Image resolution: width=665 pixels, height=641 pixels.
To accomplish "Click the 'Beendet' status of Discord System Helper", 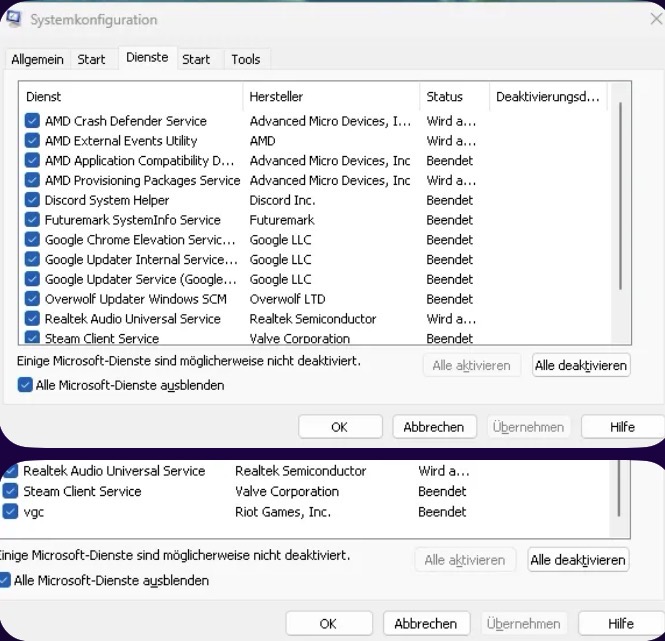I will (450, 200).
